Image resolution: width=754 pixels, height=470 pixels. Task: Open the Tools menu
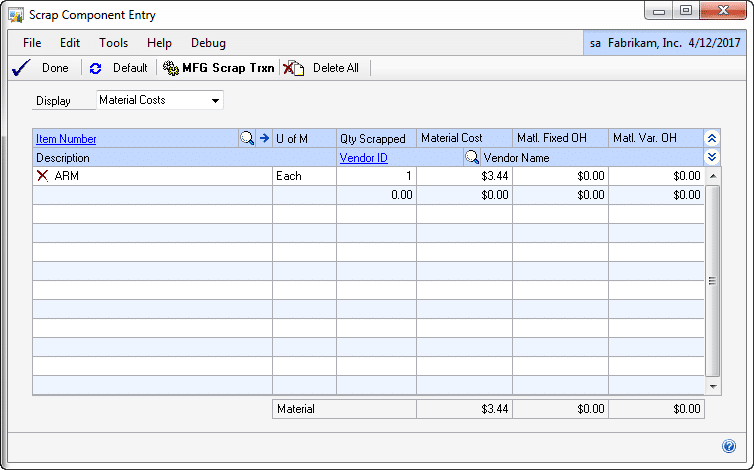point(113,43)
